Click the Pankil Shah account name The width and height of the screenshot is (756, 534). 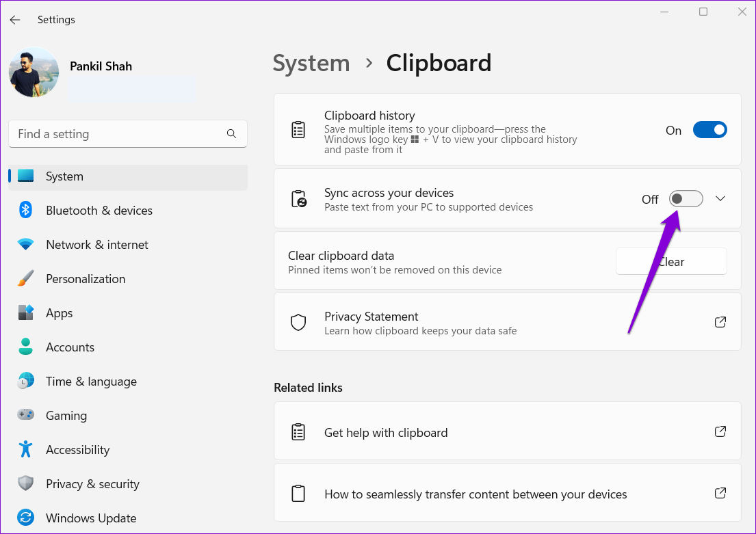coord(101,66)
